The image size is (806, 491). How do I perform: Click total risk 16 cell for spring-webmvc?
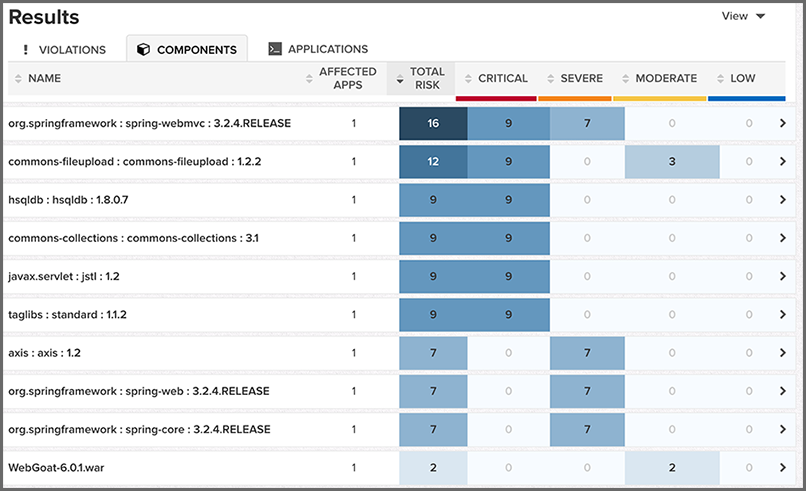pyautogui.click(x=433, y=123)
